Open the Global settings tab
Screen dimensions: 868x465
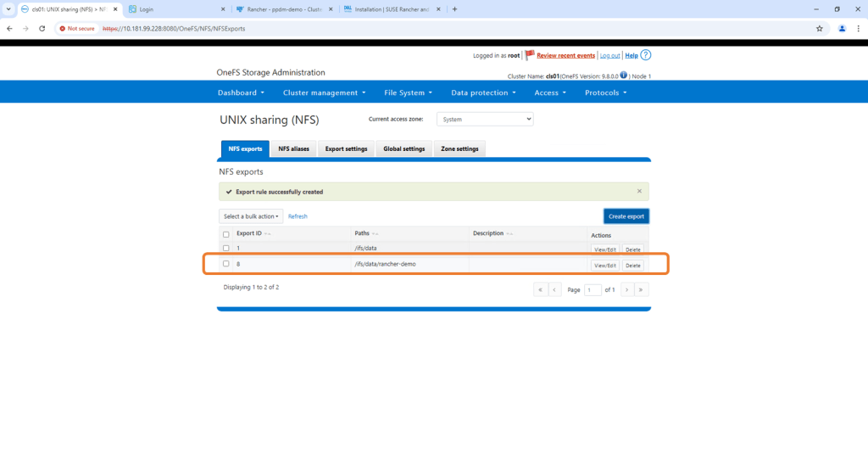[x=403, y=149]
